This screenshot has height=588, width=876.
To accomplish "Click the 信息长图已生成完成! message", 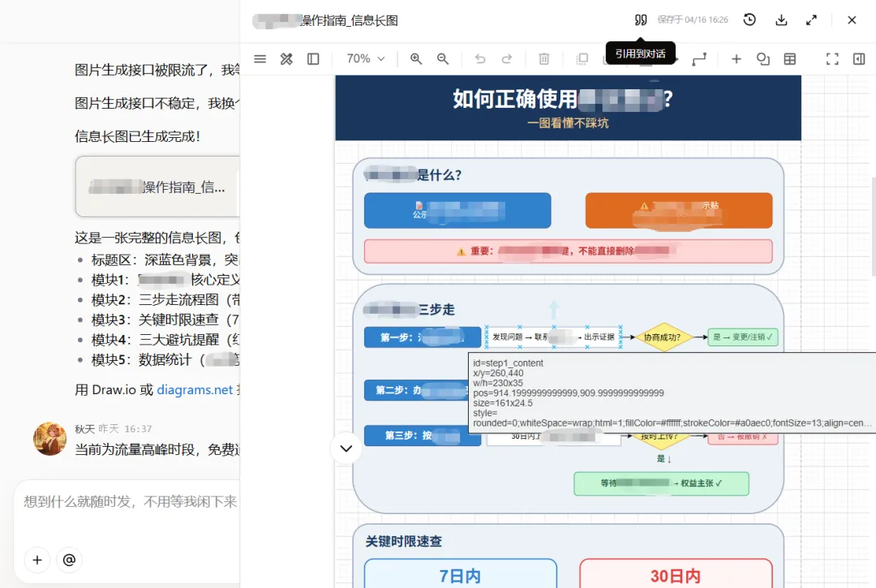I will (137, 136).
